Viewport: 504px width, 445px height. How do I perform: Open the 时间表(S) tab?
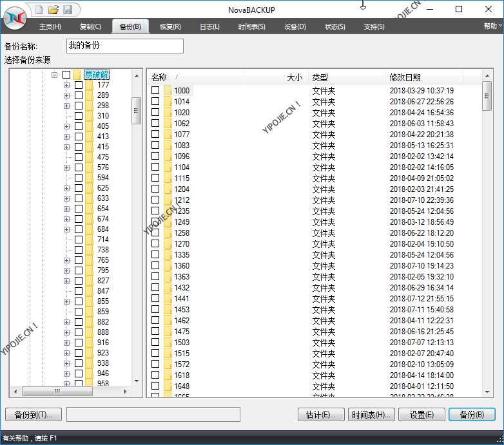tap(251, 26)
